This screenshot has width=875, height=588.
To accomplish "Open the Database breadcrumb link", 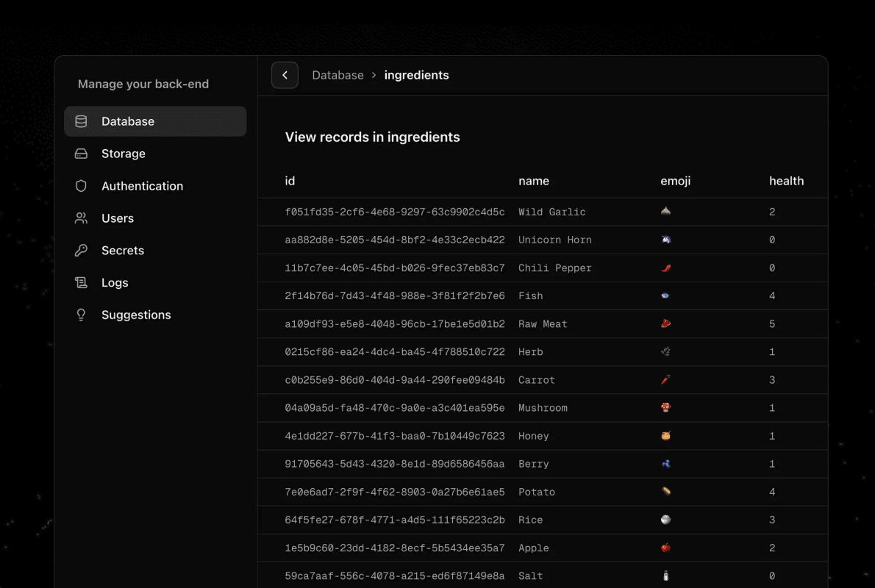I will click(337, 75).
